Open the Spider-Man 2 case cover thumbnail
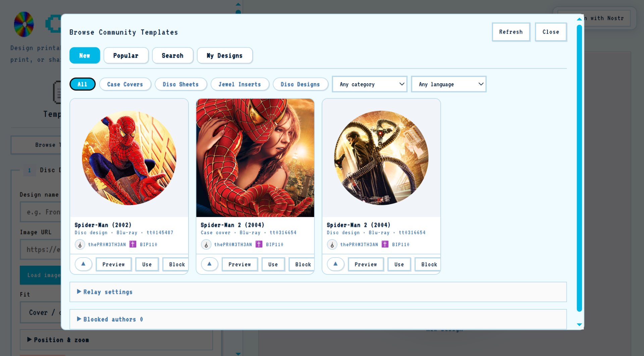644x356 pixels. point(255,158)
